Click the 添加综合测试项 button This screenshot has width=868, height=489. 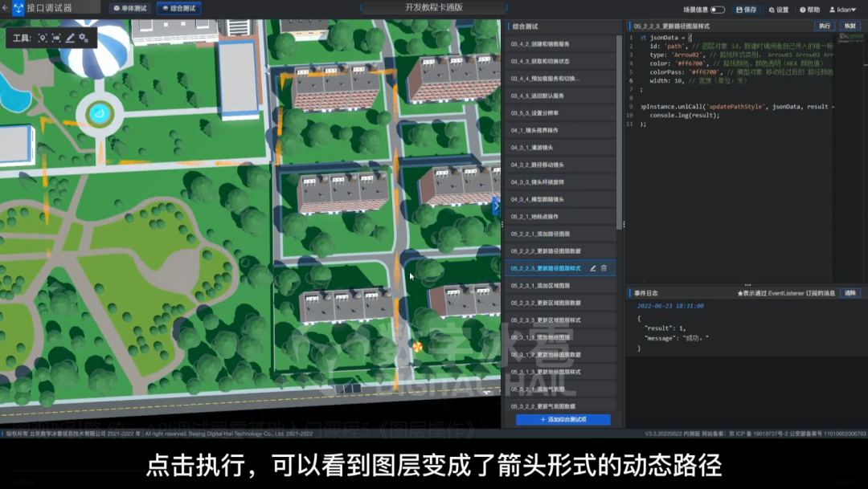pyautogui.click(x=563, y=420)
